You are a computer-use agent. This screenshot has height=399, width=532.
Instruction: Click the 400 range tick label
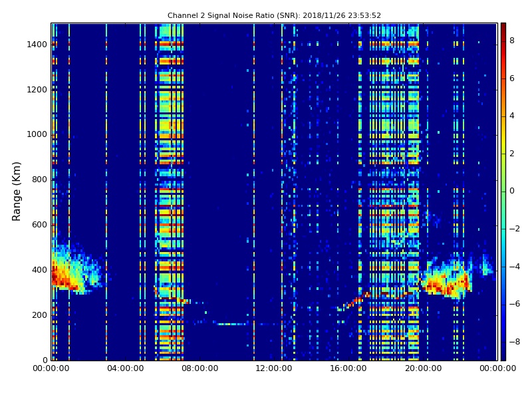(39, 270)
